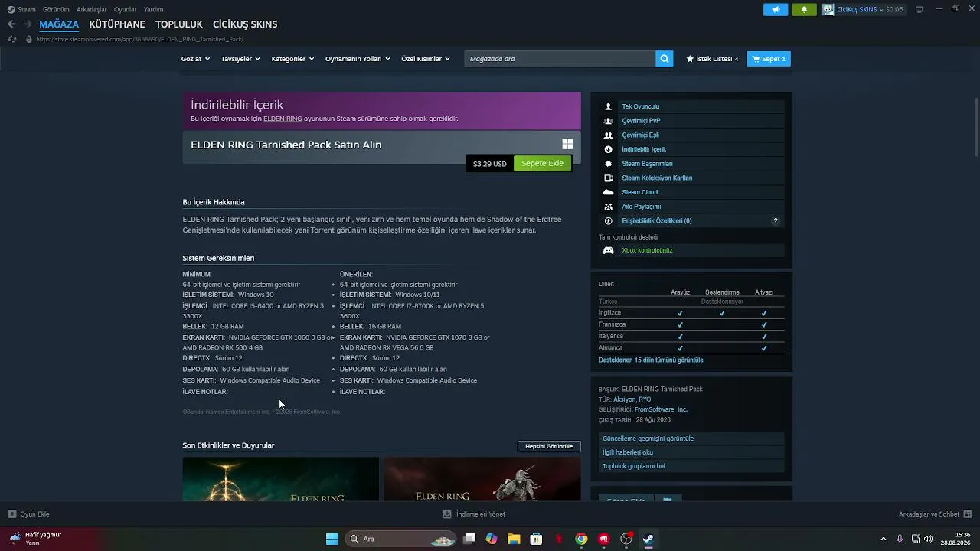The height and width of the screenshot is (551, 980).
Task: Click the Steam big picture mode icon
Action: pyautogui.click(x=920, y=9)
